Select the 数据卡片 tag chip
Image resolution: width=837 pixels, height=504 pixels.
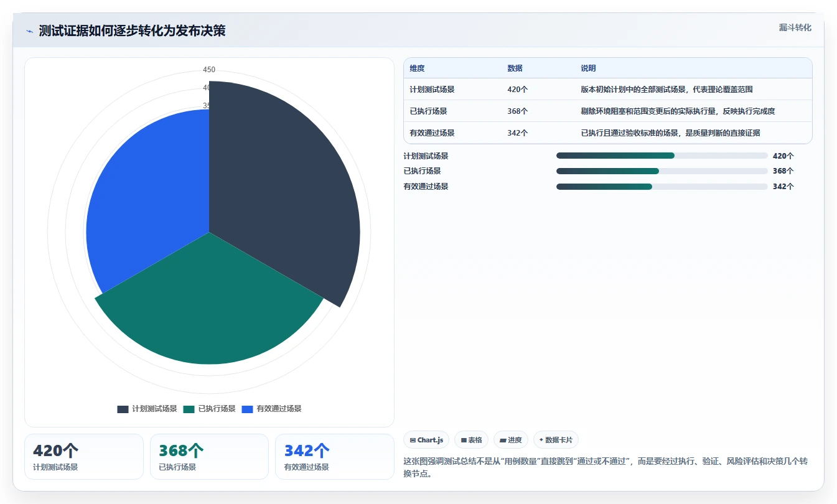tap(556, 440)
